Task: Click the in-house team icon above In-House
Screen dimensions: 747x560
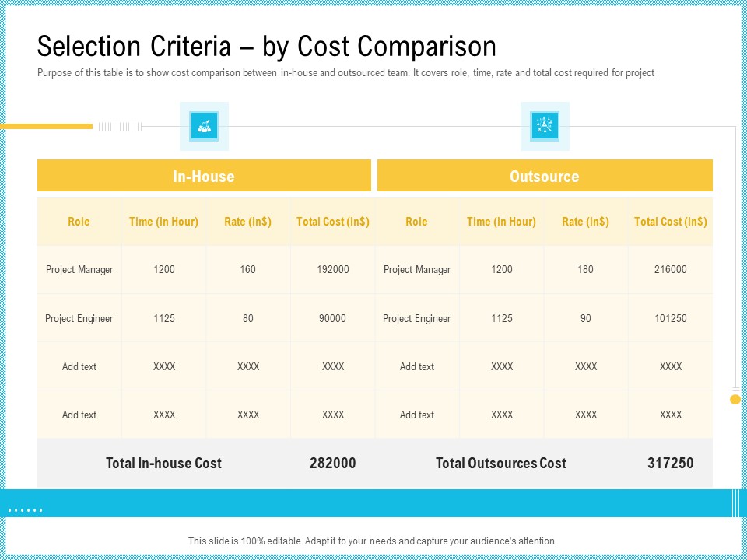Action: (x=204, y=126)
